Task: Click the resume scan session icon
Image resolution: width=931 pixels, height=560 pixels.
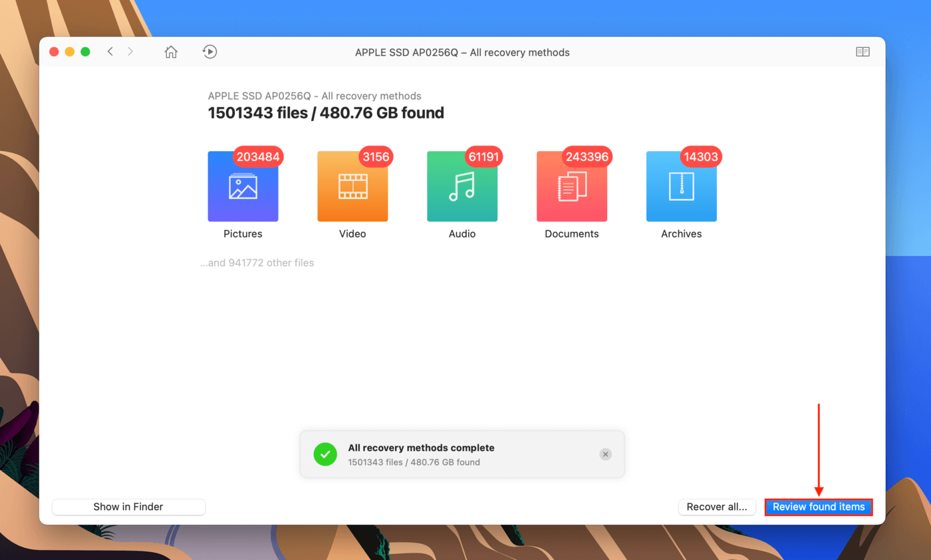Action: [x=209, y=52]
